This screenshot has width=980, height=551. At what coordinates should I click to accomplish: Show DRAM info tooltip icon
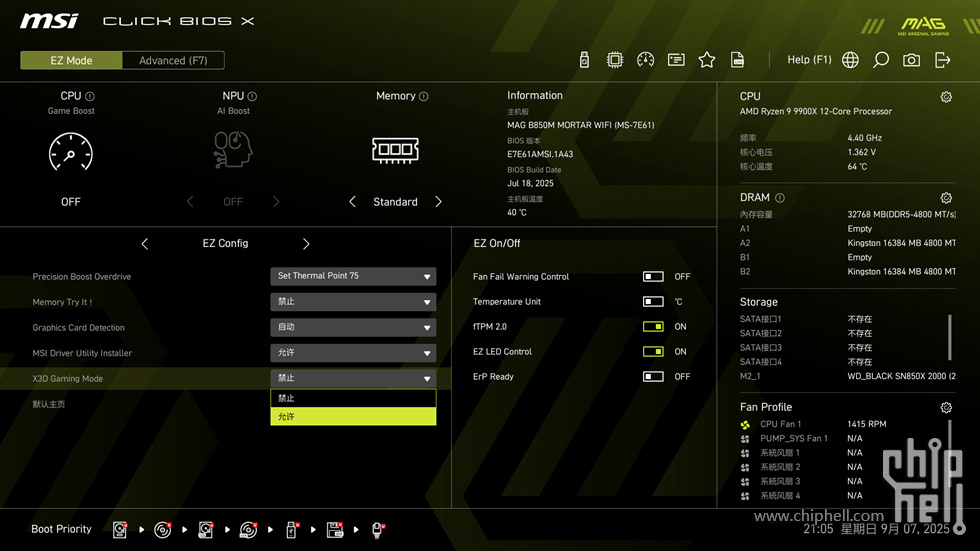780,198
